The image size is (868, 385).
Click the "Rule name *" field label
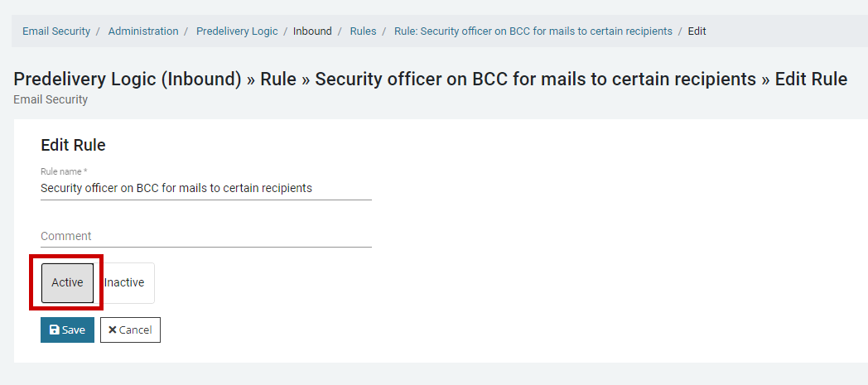pos(64,171)
